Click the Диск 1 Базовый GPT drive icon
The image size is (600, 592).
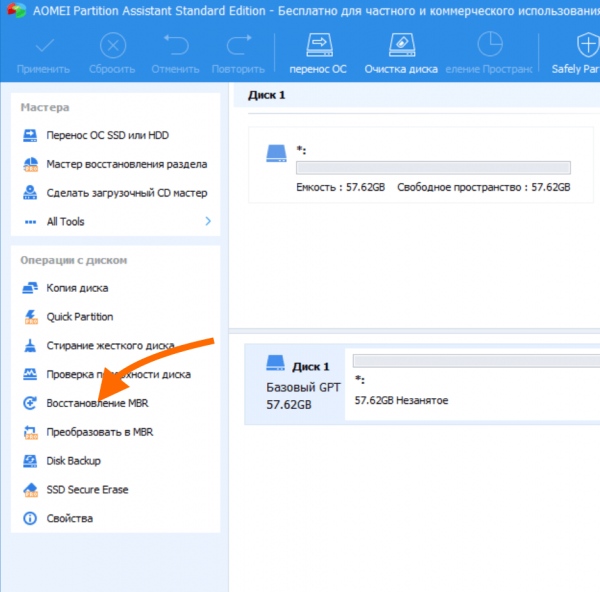tap(276, 363)
